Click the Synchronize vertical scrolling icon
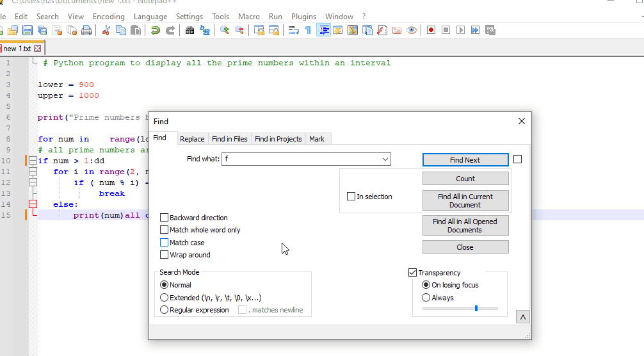Viewport: 644px width, 356px height. point(259,30)
